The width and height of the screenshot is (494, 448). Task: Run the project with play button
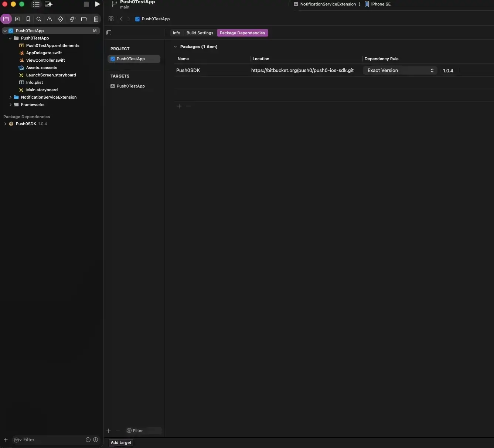point(98,4)
